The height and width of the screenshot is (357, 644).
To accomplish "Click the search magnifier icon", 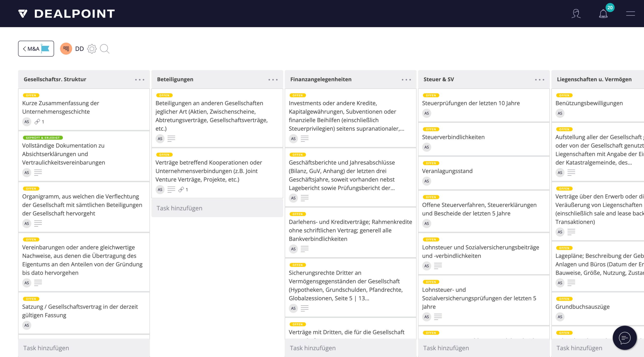I will (x=104, y=49).
